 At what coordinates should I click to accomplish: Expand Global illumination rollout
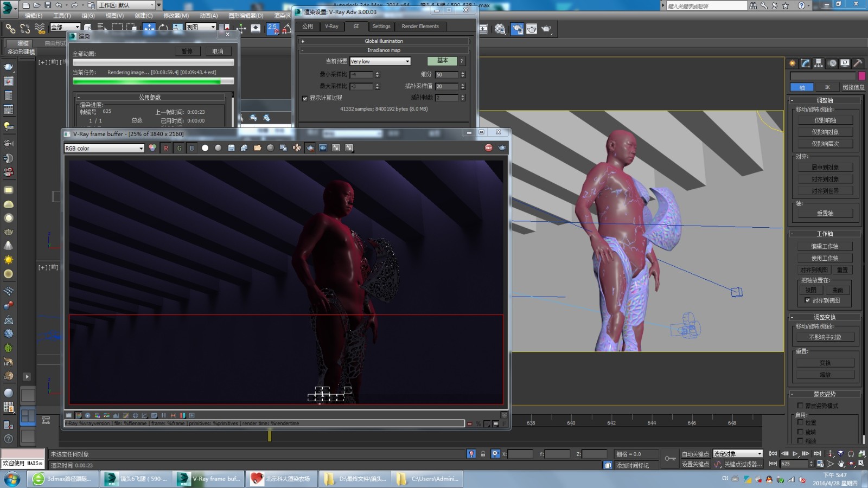point(384,41)
